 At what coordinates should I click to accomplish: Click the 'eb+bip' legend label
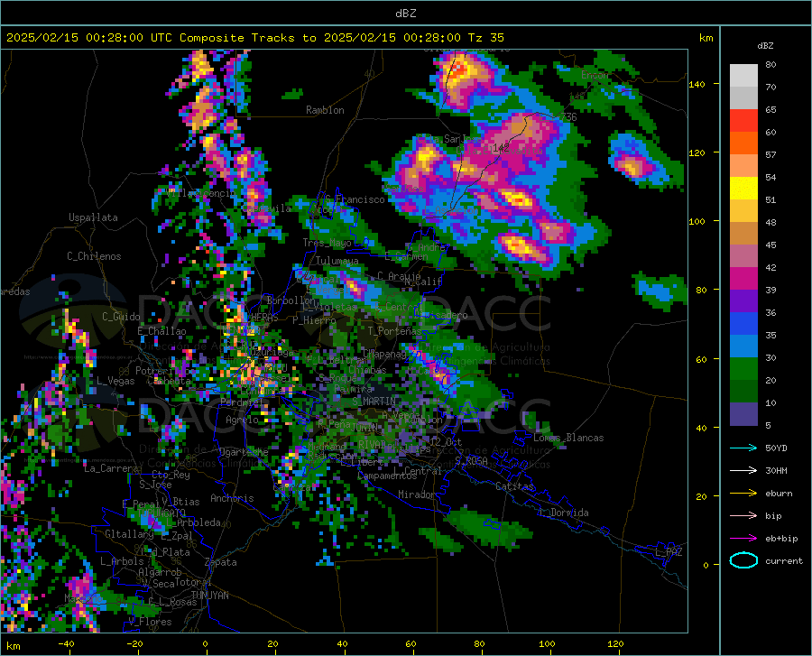781,539
